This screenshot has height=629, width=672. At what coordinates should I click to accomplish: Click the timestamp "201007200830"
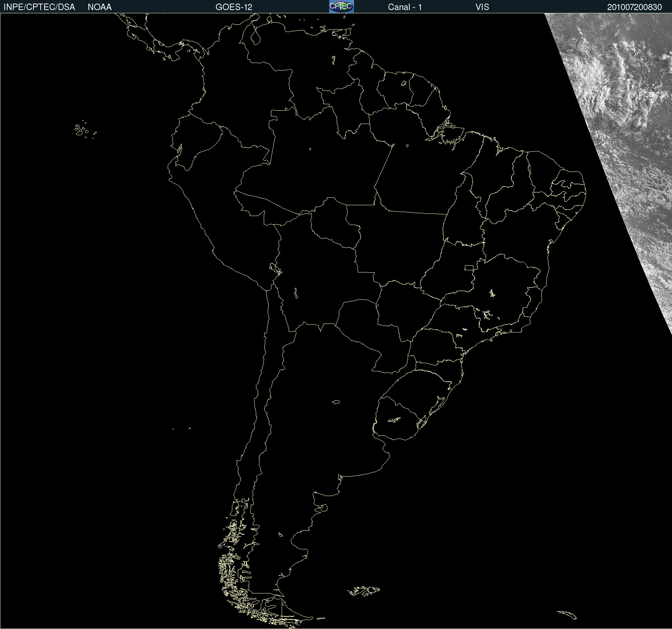tap(635, 7)
